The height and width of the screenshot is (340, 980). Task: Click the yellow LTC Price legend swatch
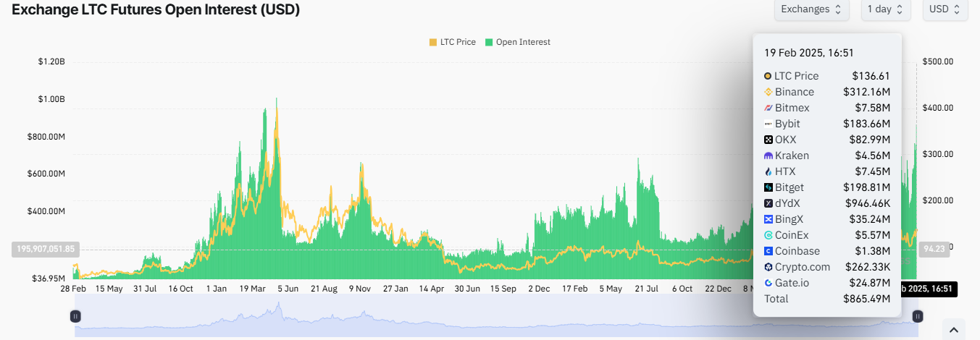click(x=433, y=42)
